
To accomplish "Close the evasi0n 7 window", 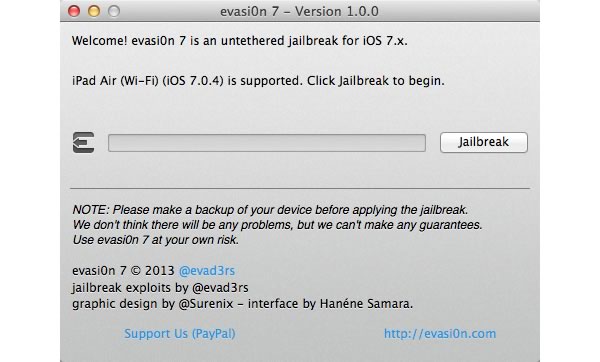I will pyautogui.click(x=74, y=11).
